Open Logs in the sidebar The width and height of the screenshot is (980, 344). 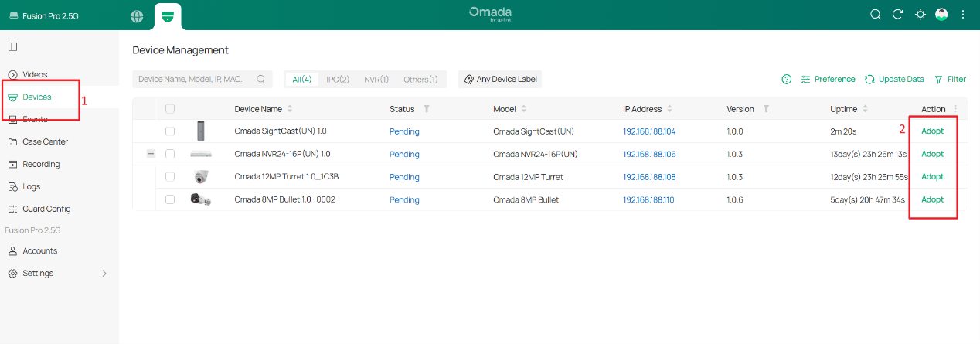(x=32, y=186)
